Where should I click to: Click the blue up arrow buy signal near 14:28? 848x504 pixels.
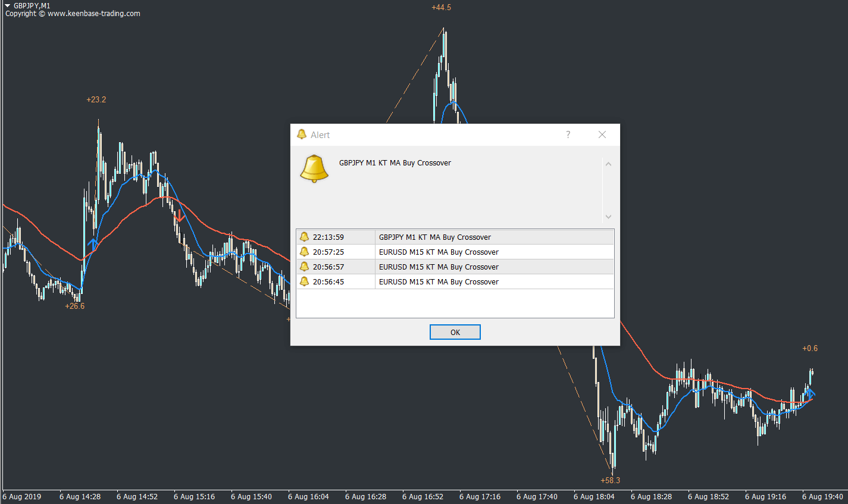click(93, 244)
